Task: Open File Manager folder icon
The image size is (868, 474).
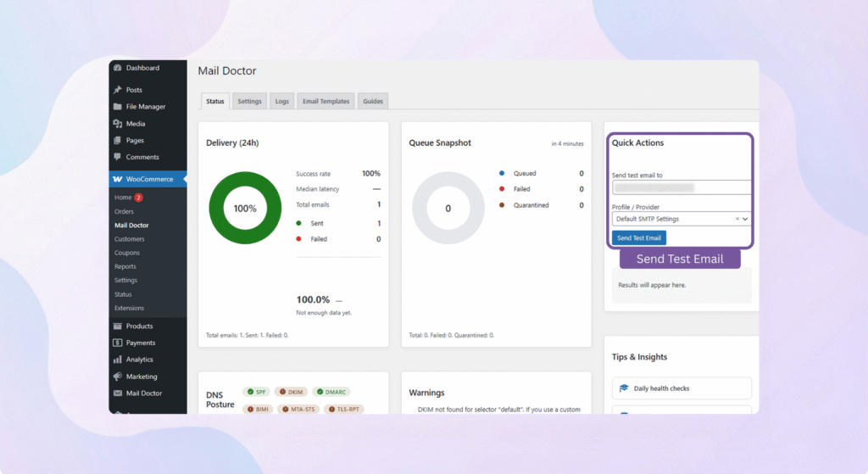Action: [x=118, y=107]
